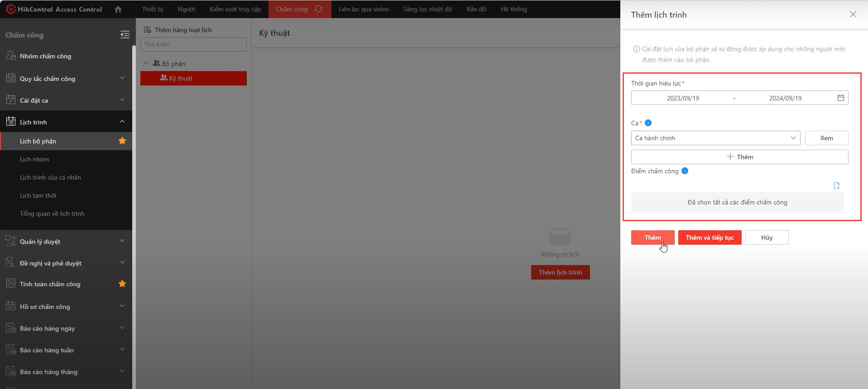This screenshot has width=868, height=389.
Task: Open Lịch nhóm in sidebar
Action: click(34, 159)
